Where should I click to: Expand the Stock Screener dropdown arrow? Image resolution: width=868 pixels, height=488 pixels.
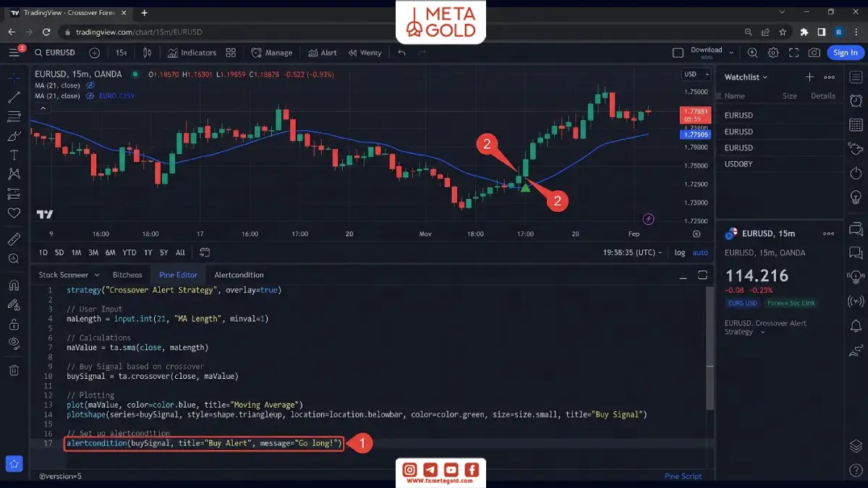(95, 275)
